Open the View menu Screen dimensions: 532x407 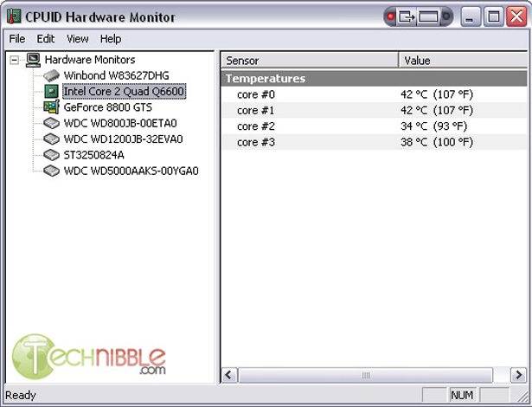click(x=77, y=39)
